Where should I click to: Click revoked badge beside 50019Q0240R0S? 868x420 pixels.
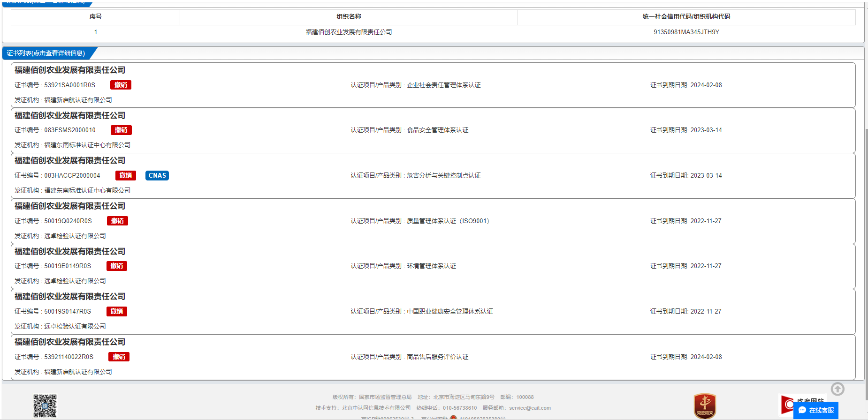point(117,221)
